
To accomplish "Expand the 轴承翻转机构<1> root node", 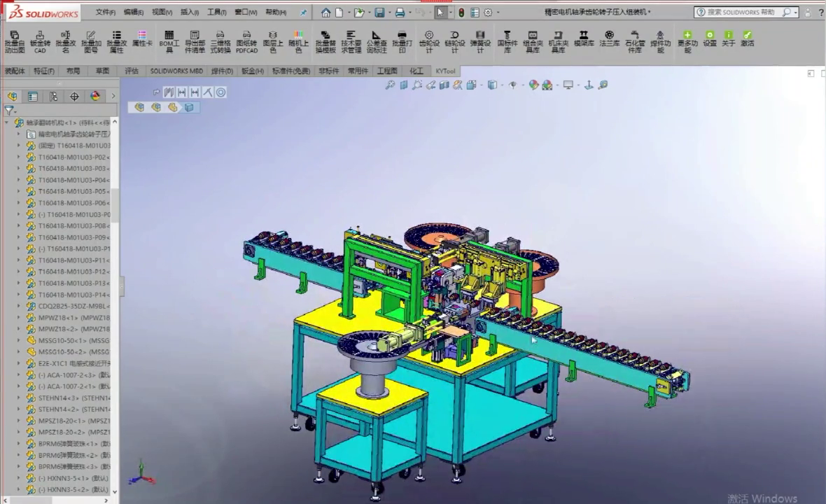I will (x=7, y=122).
